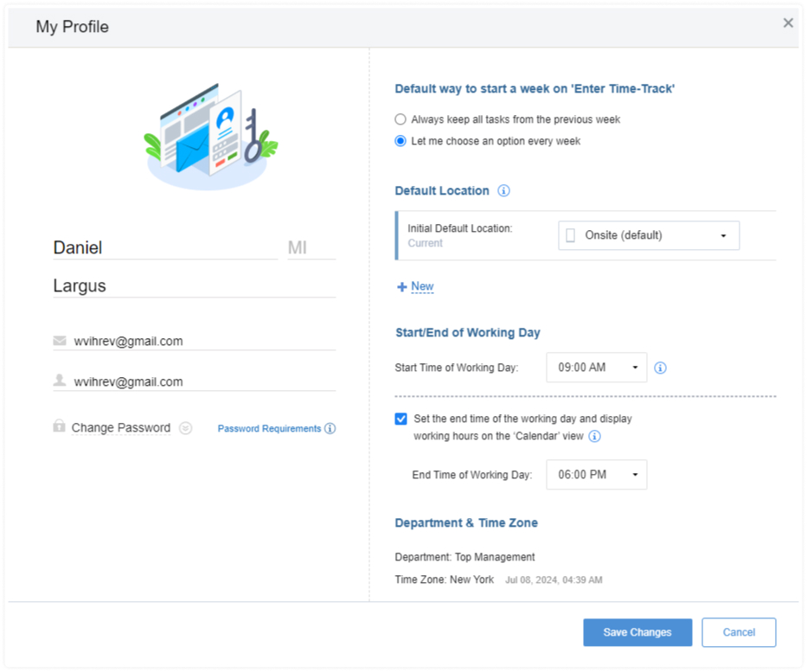Click the 'Initial Default Location:' label

pos(460,228)
